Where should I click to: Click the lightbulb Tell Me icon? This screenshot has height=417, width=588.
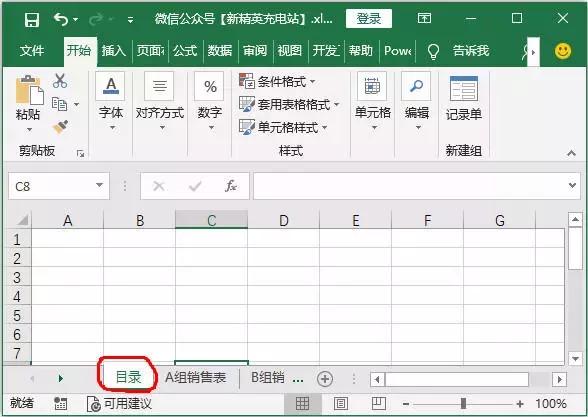coord(434,51)
